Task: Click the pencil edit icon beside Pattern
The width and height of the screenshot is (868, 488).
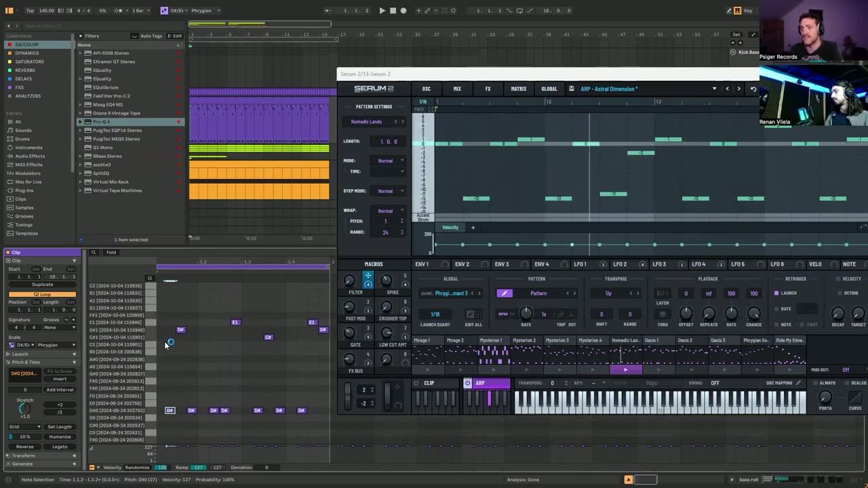Action: click(x=504, y=293)
